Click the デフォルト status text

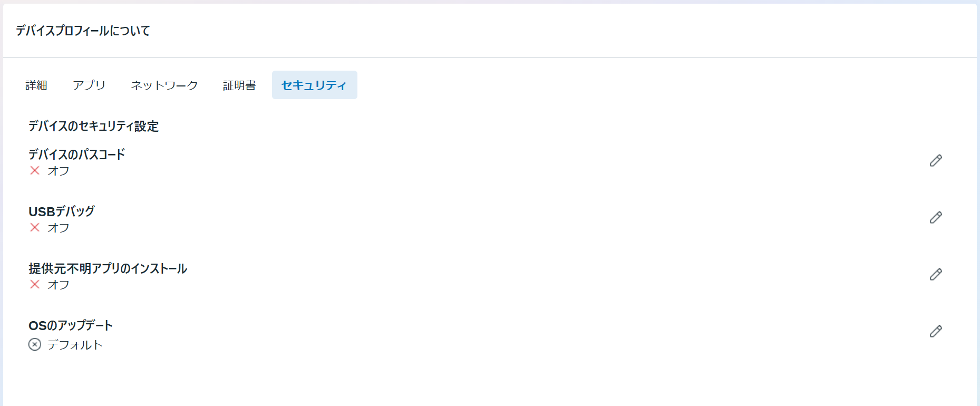click(75, 345)
